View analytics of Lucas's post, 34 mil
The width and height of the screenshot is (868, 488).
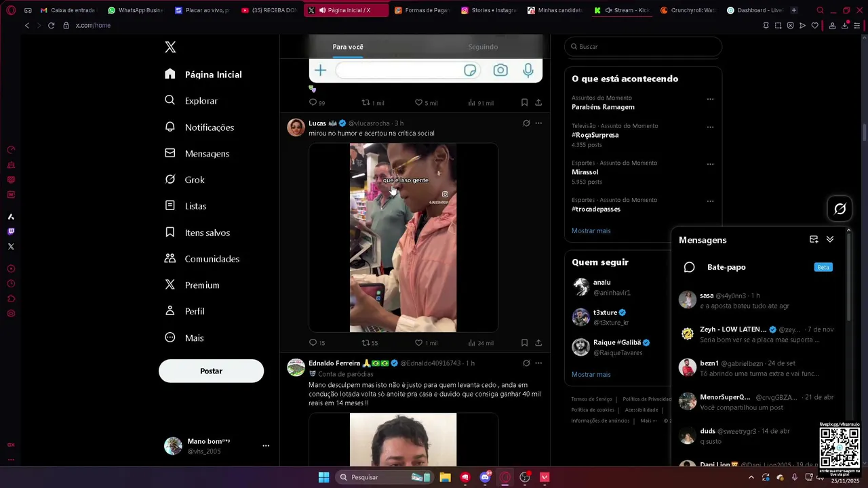coord(481,343)
